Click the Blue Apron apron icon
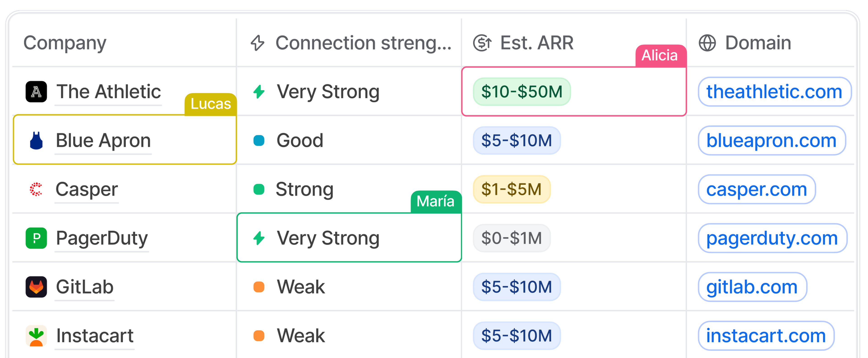Viewport: 868px width, 358px height. (x=36, y=140)
